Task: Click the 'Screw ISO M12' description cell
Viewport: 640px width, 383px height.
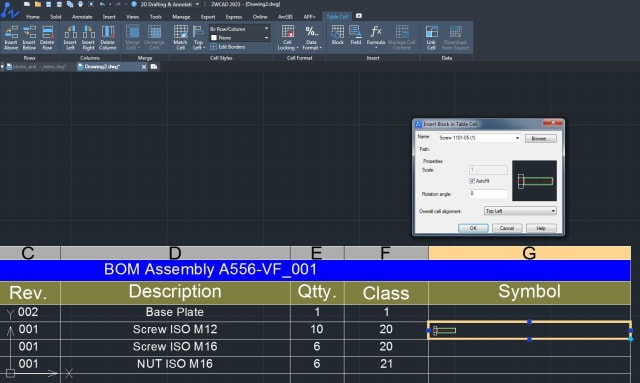Action: click(x=175, y=330)
